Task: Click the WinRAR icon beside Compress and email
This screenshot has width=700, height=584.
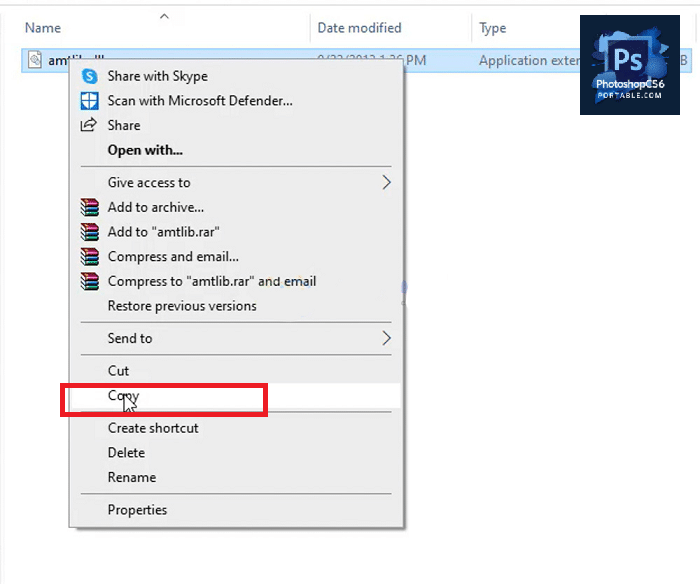Action: point(90,257)
